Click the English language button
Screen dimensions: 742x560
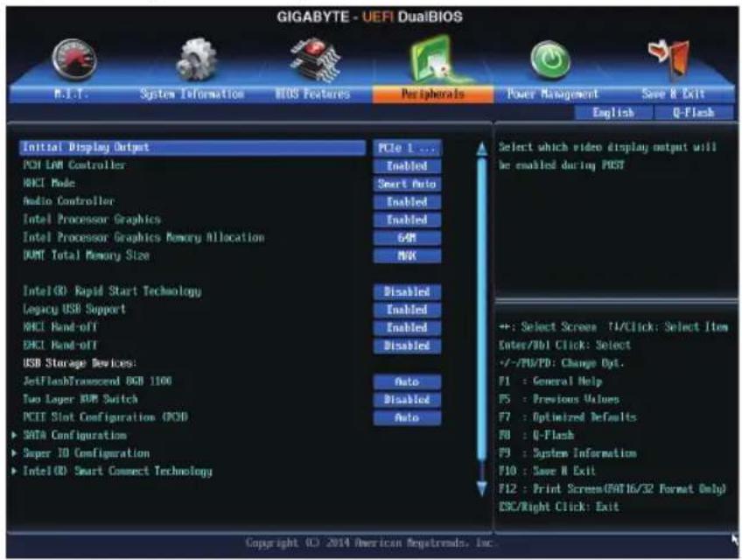(x=613, y=113)
